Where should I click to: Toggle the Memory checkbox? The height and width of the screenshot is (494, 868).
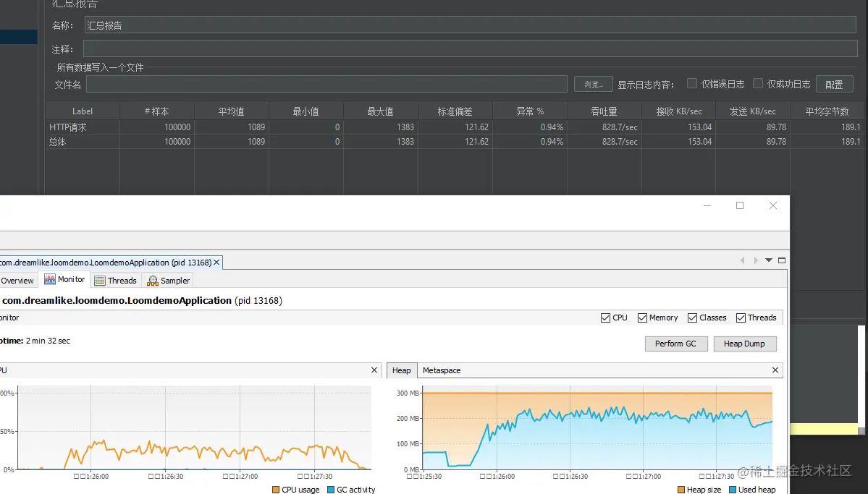[x=642, y=318]
